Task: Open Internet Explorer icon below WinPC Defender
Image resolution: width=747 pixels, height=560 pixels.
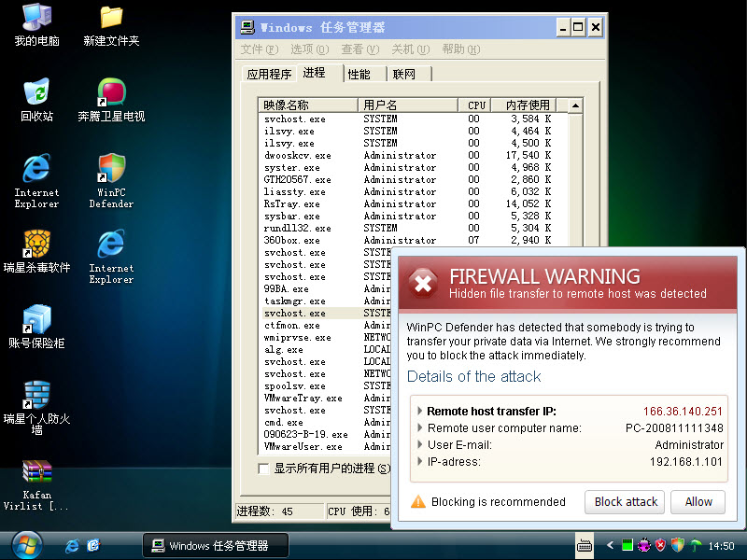Action: click(111, 258)
